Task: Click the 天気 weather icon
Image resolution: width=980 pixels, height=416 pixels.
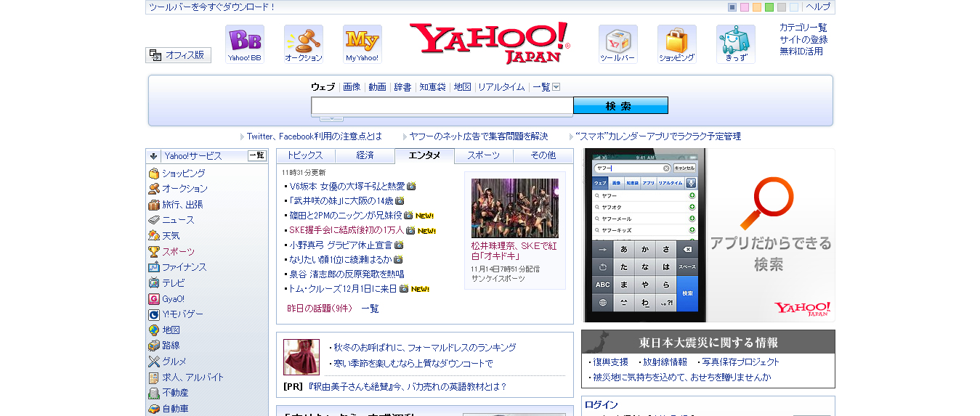Action: coord(154,236)
